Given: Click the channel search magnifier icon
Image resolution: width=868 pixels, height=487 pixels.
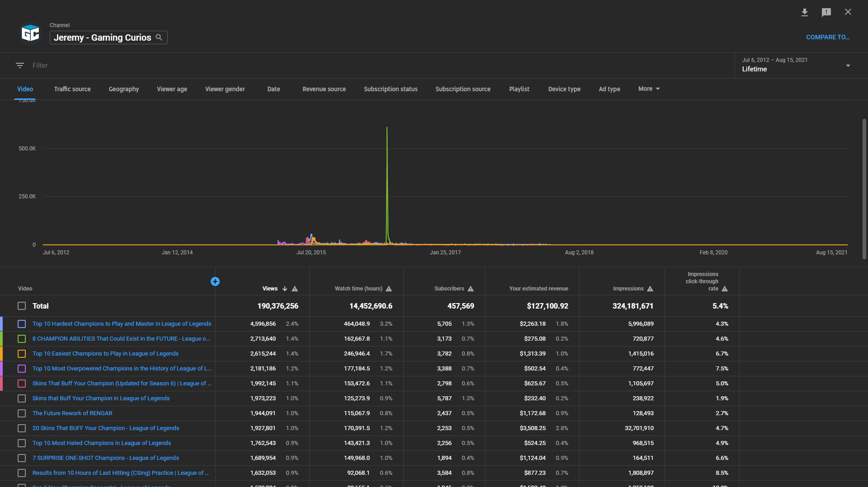Looking at the screenshot, I should tap(159, 37).
